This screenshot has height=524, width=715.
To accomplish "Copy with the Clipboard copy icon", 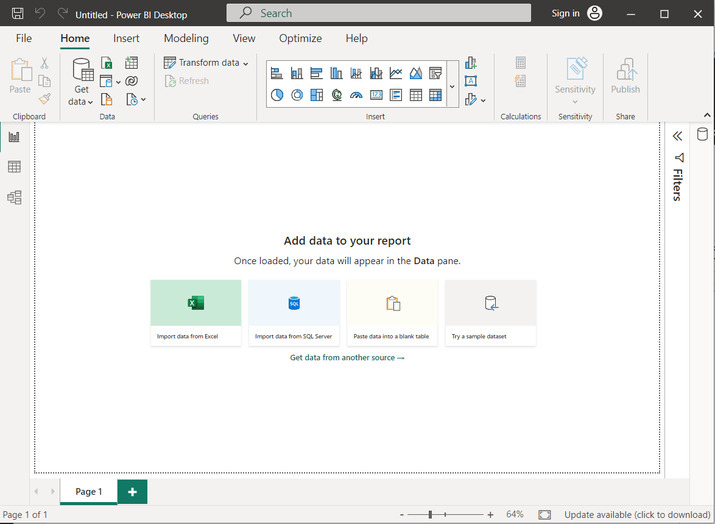I will click(x=44, y=81).
